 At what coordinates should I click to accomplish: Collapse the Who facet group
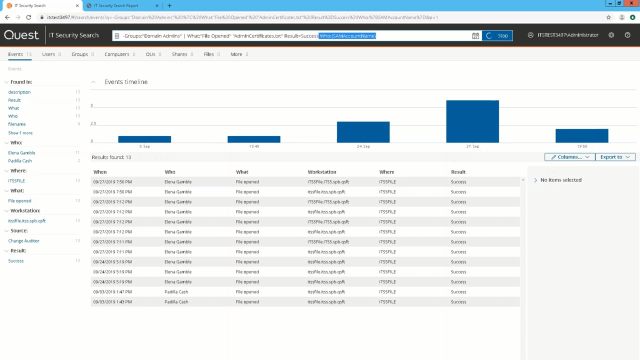pyautogui.click(x=7, y=143)
